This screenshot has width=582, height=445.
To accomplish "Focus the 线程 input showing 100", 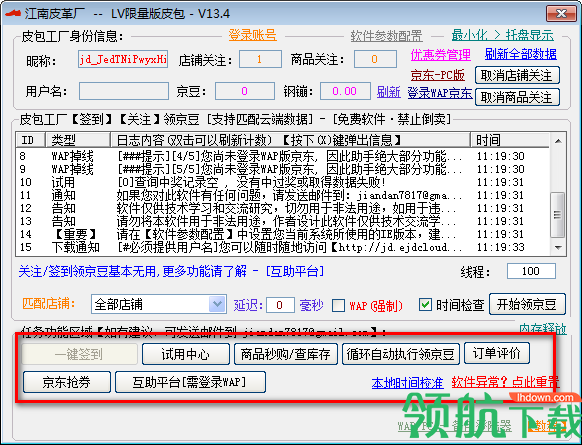I will click(x=531, y=271).
